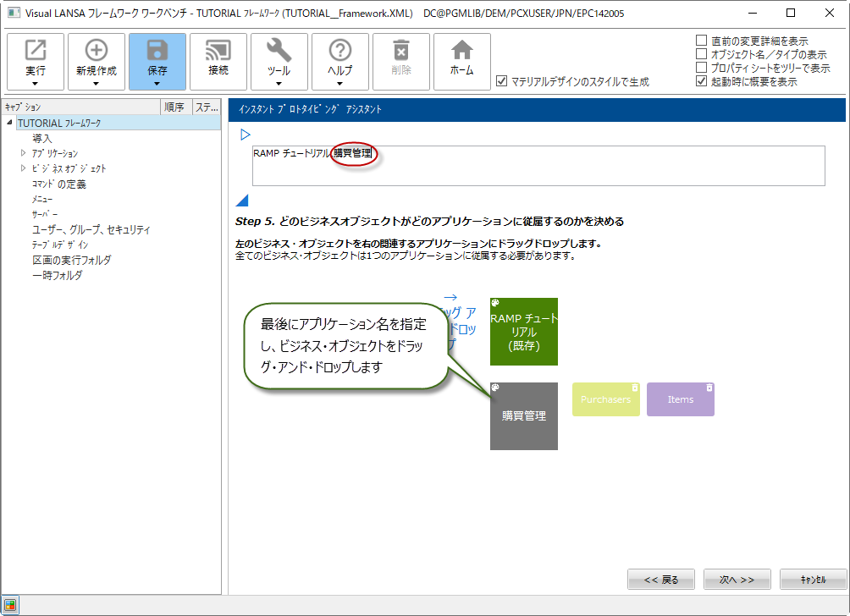Click the delete icon on Items tile
This screenshot has height=616, width=850.
click(x=709, y=388)
